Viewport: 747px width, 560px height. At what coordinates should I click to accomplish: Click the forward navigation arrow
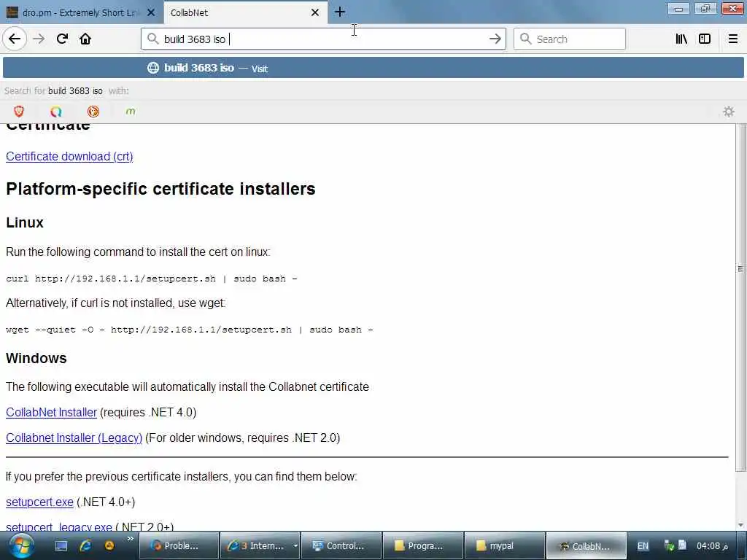39,39
